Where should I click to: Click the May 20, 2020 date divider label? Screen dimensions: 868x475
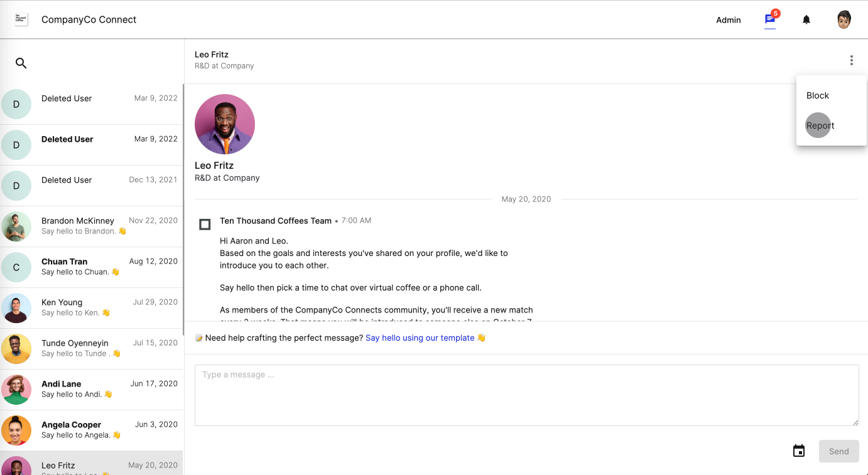526,199
